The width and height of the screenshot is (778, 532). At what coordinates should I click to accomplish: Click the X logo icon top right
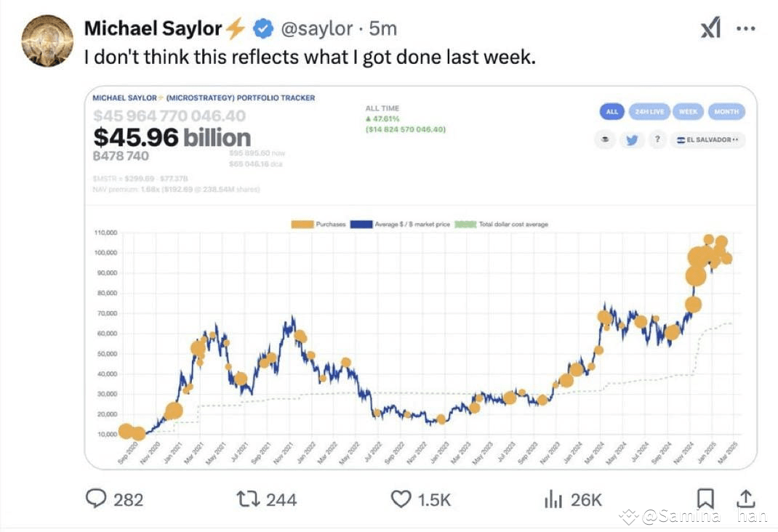[710, 28]
